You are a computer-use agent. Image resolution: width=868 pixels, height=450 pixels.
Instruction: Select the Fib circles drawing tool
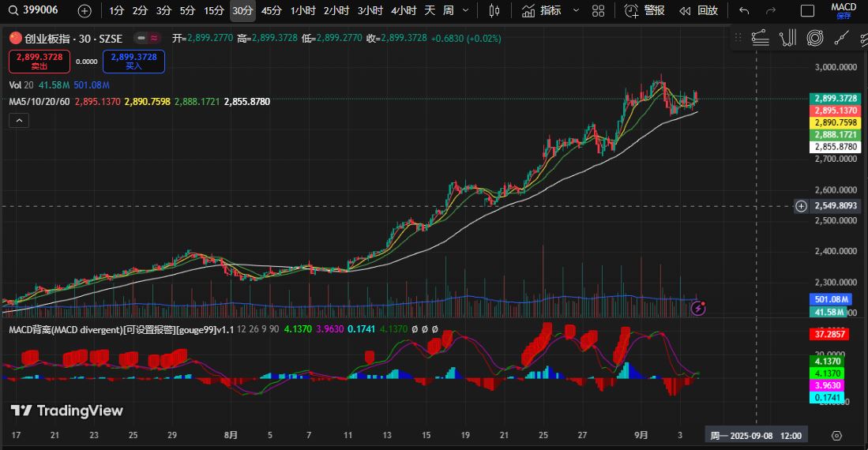click(815, 37)
